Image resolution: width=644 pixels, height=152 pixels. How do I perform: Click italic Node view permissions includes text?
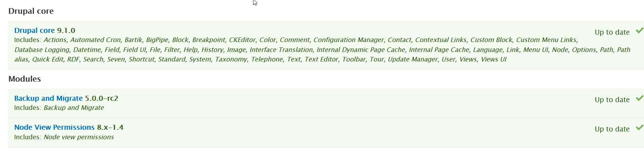click(79, 137)
